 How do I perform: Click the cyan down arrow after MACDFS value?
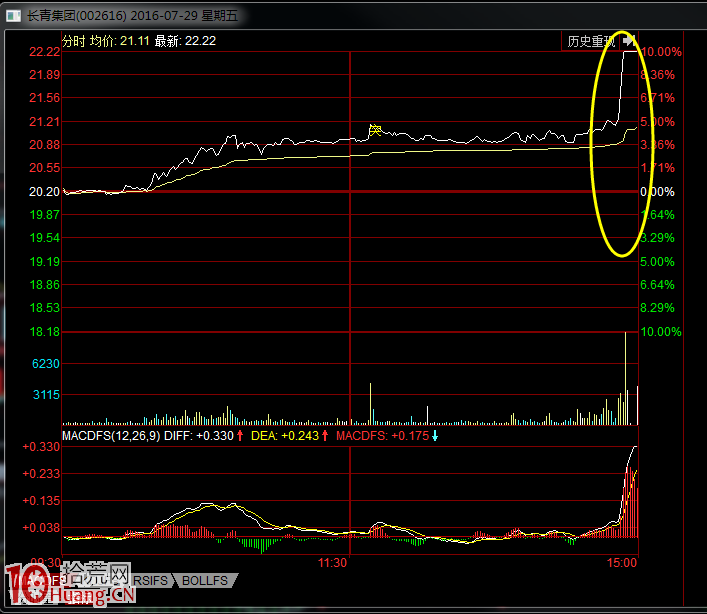click(x=435, y=435)
